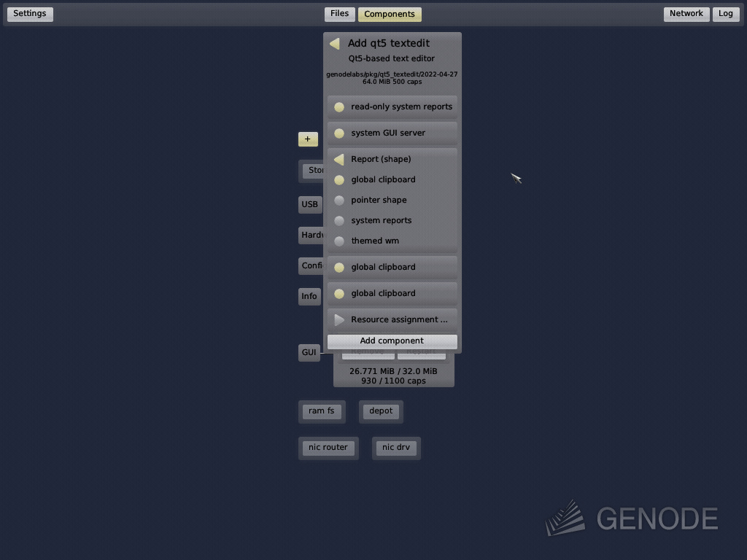Open the Info sidebar panel
747x560 pixels.
click(x=309, y=296)
